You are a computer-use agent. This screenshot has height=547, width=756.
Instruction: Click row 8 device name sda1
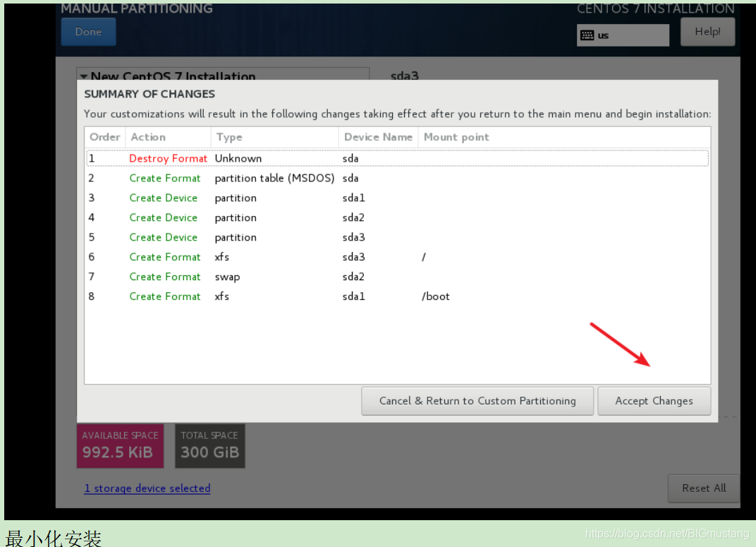click(x=353, y=296)
